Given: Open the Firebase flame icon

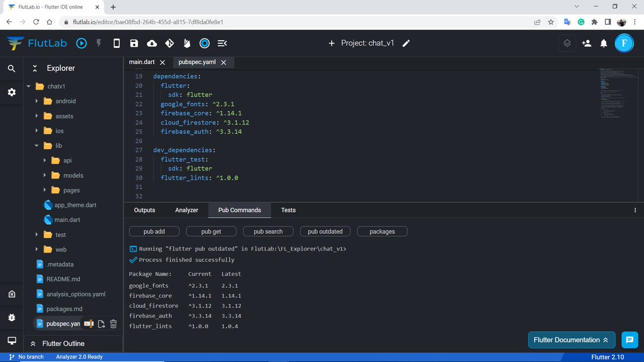Looking at the screenshot, I should [x=187, y=43].
